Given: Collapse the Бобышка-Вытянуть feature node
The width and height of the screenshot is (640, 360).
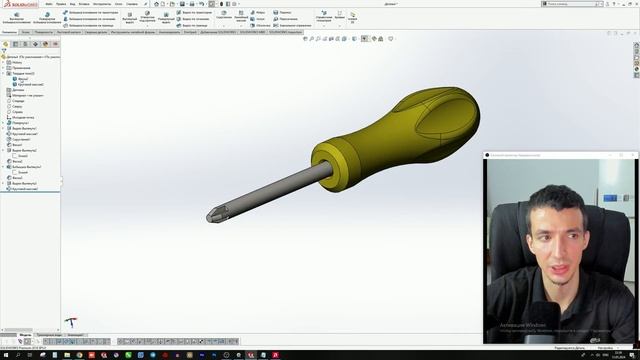Looking at the screenshot, I should (3, 167).
